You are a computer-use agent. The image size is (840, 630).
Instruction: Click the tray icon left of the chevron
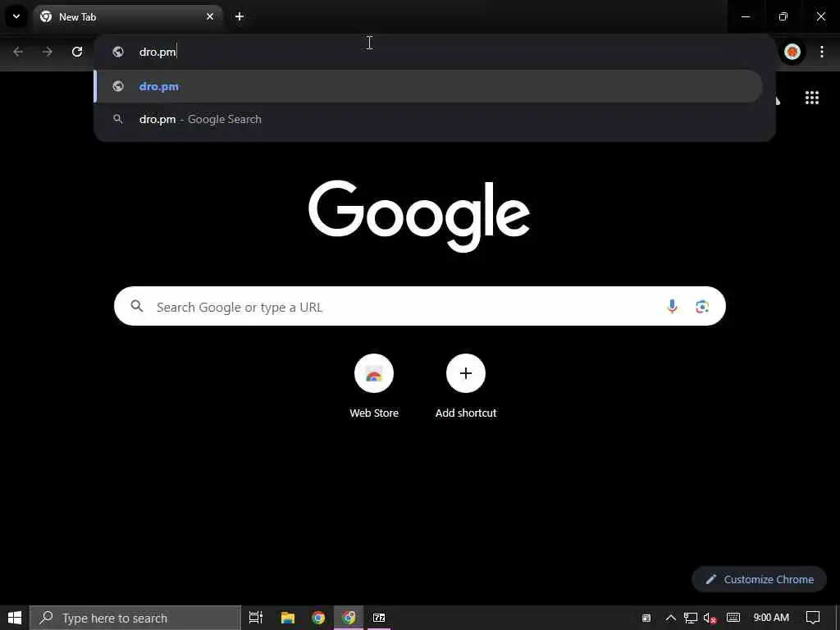pyautogui.click(x=646, y=618)
